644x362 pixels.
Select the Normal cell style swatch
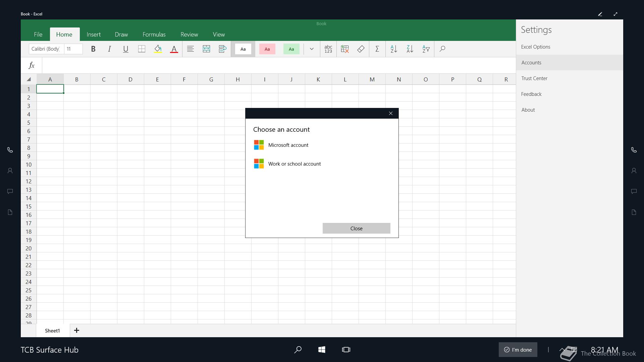[243, 49]
